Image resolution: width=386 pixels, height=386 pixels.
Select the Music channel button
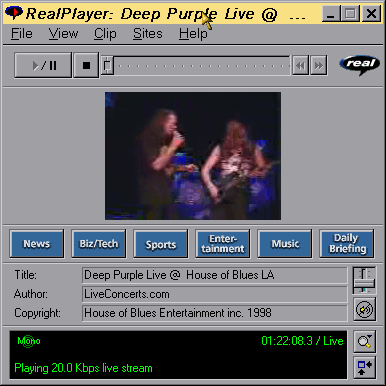285,244
